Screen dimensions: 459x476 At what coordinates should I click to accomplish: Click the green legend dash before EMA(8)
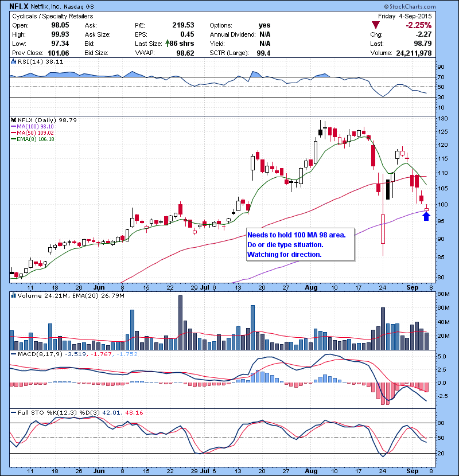tap(13, 139)
